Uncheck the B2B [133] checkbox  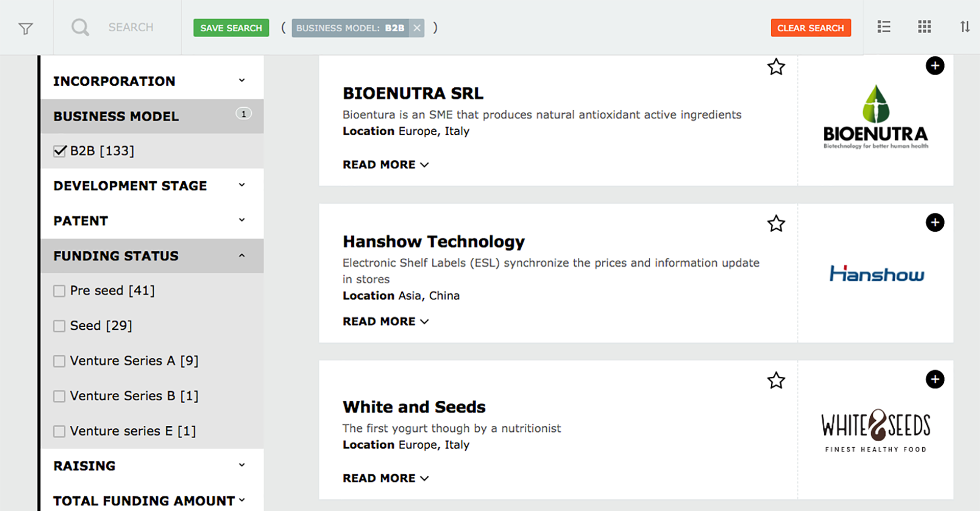click(x=60, y=151)
